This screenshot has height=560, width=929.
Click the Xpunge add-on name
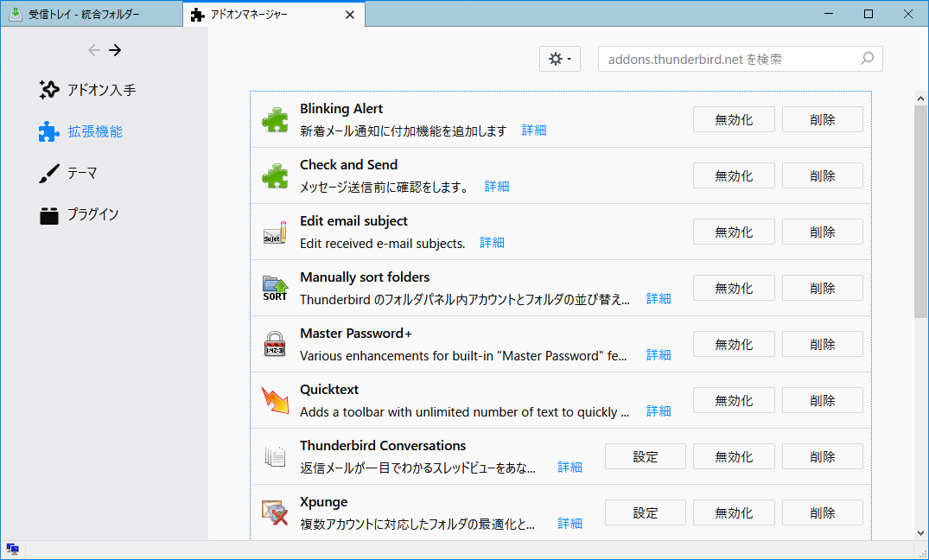[x=323, y=502]
